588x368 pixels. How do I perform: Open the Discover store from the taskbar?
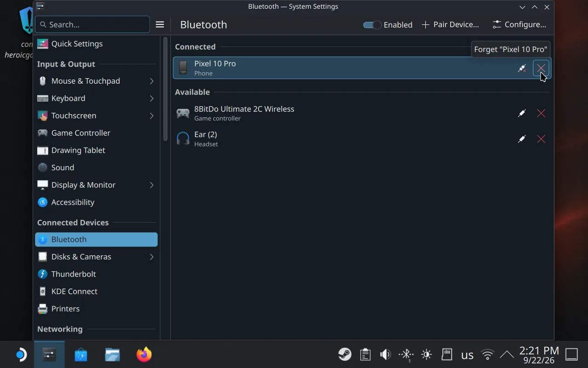coord(81,355)
